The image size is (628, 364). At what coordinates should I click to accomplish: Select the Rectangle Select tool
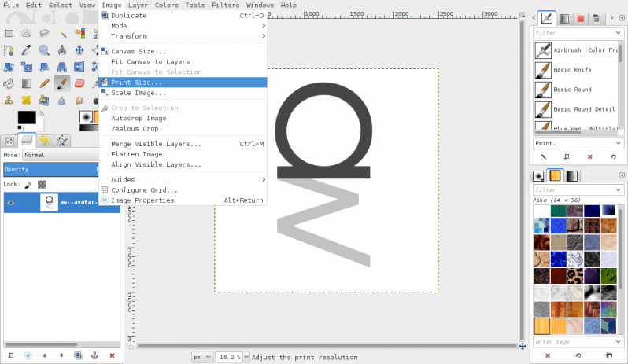coord(9,33)
